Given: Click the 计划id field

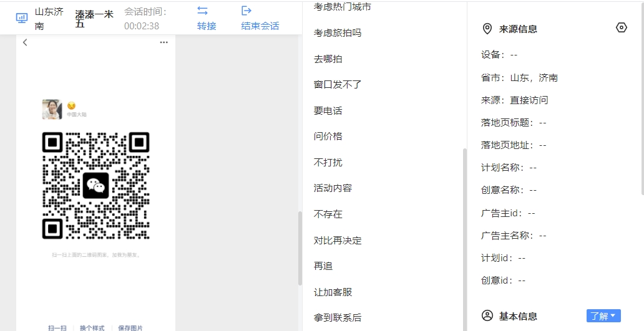Looking at the screenshot, I should click(503, 257).
